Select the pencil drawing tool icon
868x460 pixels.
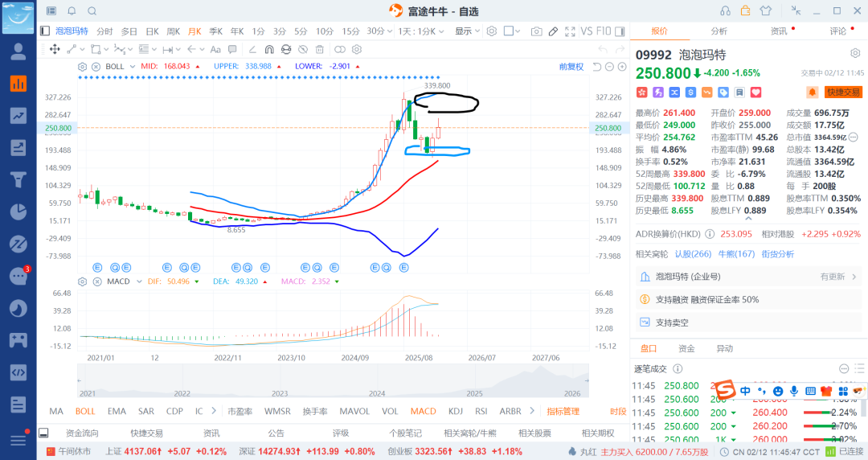(x=553, y=31)
